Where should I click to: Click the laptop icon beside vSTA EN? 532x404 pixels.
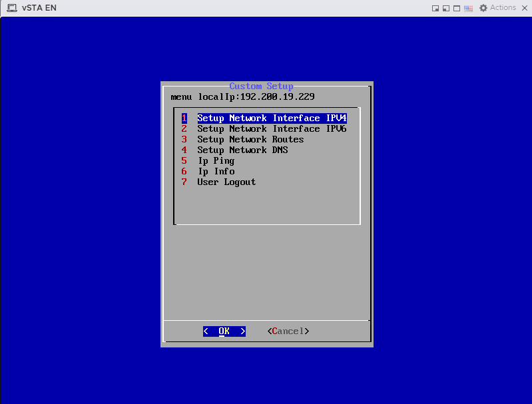(11, 8)
